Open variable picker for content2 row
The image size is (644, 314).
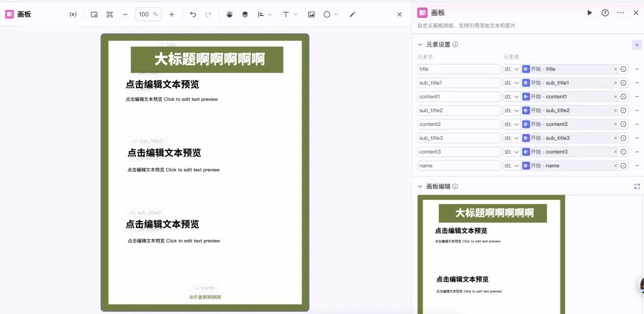coord(624,124)
